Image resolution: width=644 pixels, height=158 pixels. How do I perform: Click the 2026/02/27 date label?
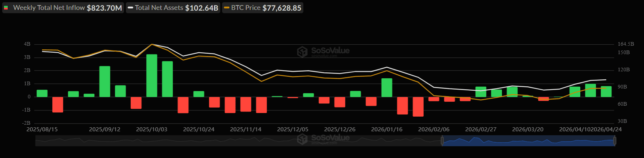tap(481, 129)
